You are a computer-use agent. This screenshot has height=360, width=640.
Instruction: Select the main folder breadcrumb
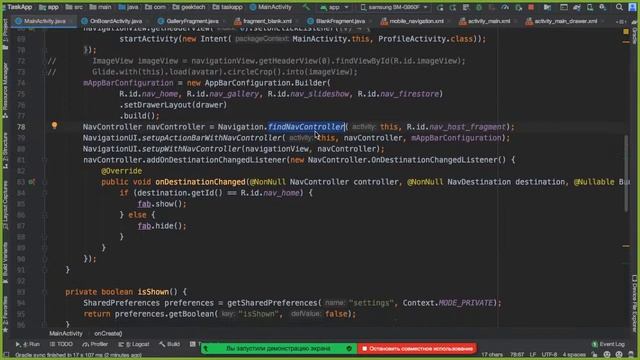pyautogui.click(x=100, y=7)
